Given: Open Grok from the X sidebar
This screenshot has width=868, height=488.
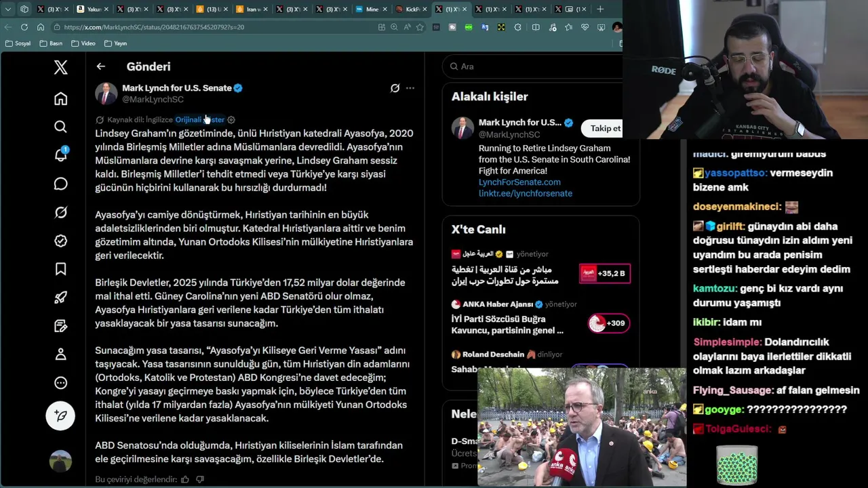Looking at the screenshot, I should 60,212.
